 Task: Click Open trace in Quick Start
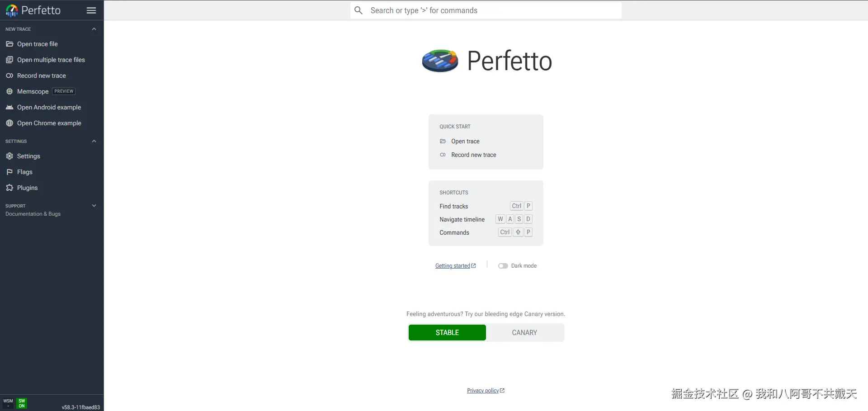point(465,142)
